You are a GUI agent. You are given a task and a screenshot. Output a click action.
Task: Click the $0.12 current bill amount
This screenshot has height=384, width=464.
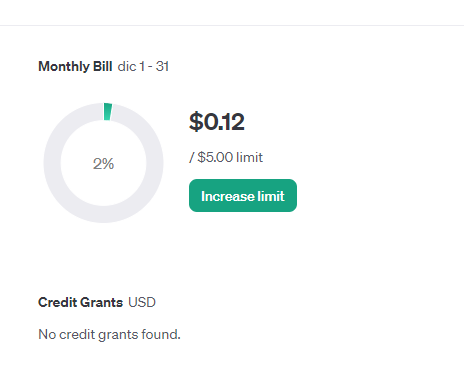click(x=217, y=122)
